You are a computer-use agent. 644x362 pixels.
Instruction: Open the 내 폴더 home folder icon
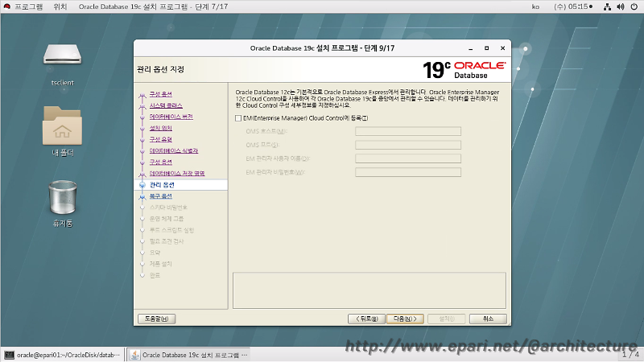63,131
